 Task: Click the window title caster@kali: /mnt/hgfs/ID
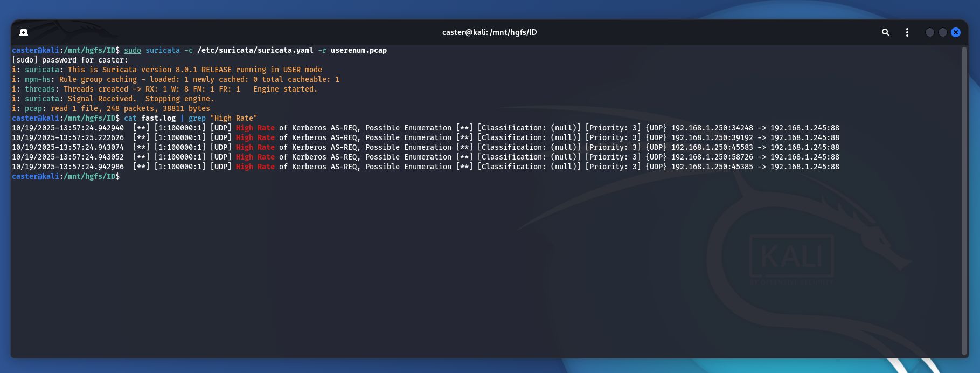489,32
